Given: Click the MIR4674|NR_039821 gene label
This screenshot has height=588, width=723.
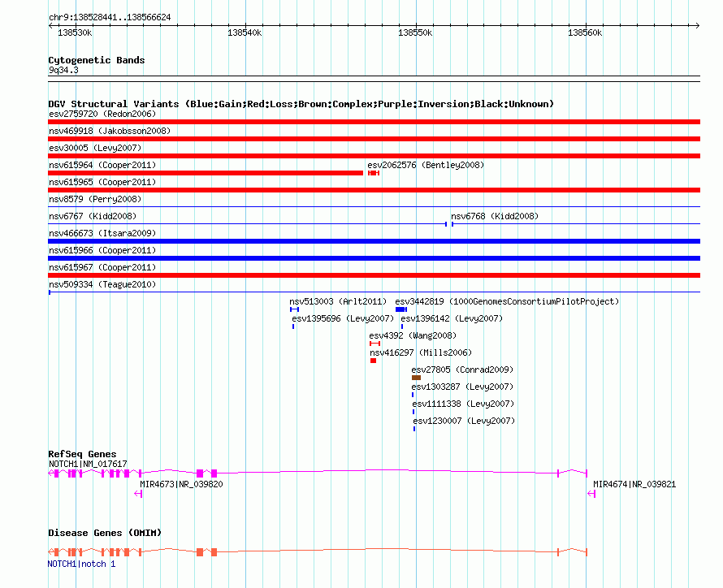Looking at the screenshot, I should [x=634, y=484].
